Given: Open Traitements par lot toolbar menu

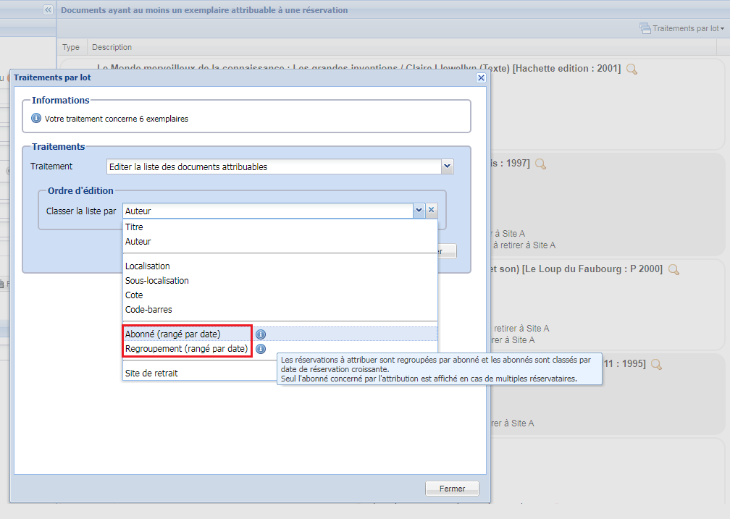Looking at the screenshot, I should [x=680, y=28].
